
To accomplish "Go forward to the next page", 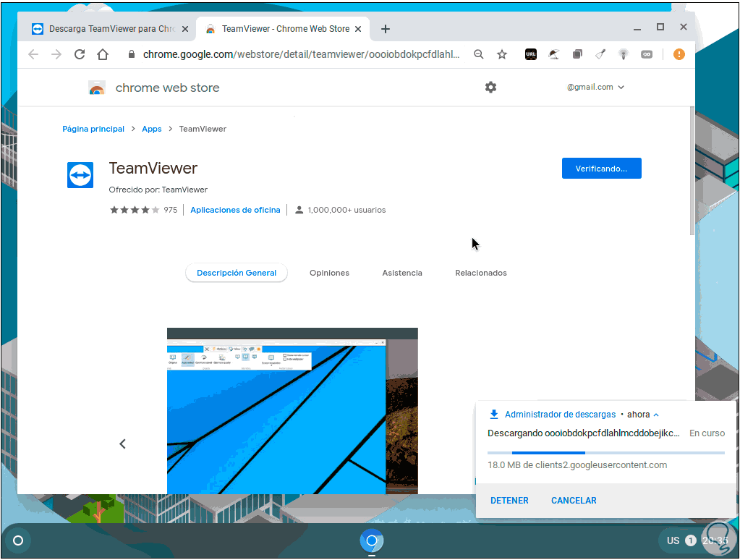I will tap(56, 55).
